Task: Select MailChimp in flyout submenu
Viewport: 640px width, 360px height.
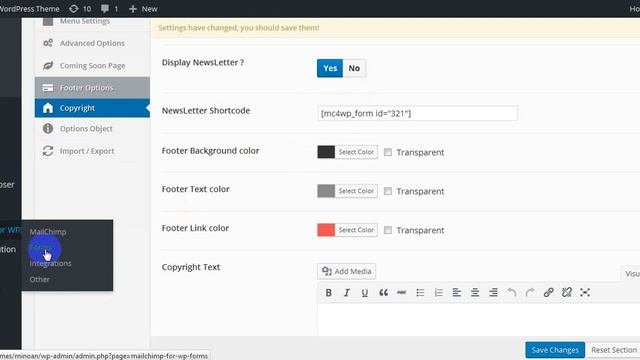Action: pyautogui.click(x=48, y=231)
